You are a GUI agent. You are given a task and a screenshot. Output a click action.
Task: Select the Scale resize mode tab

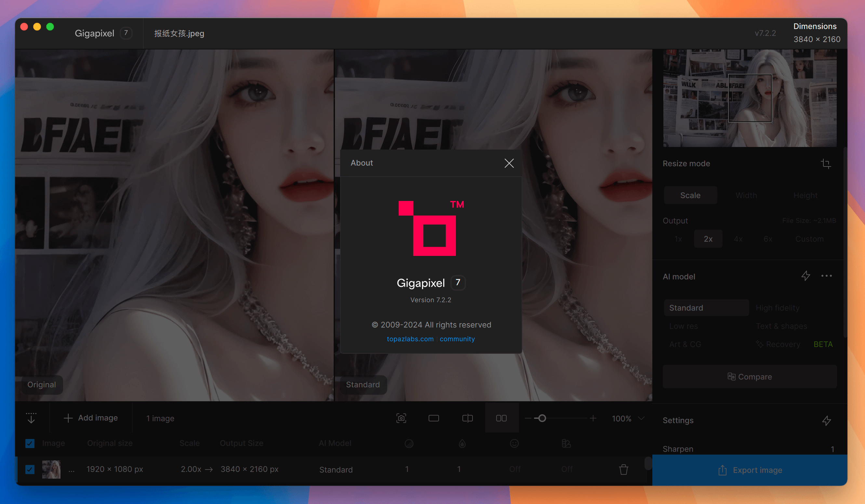[x=690, y=195]
